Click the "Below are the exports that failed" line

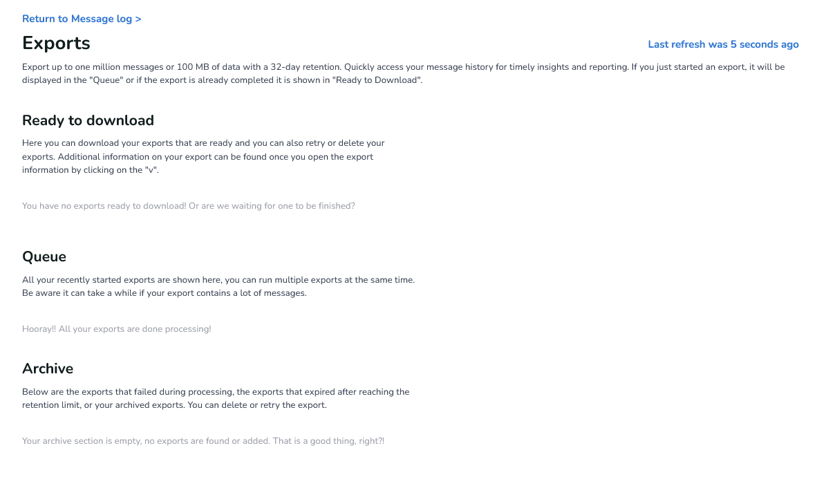click(x=216, y=392)
